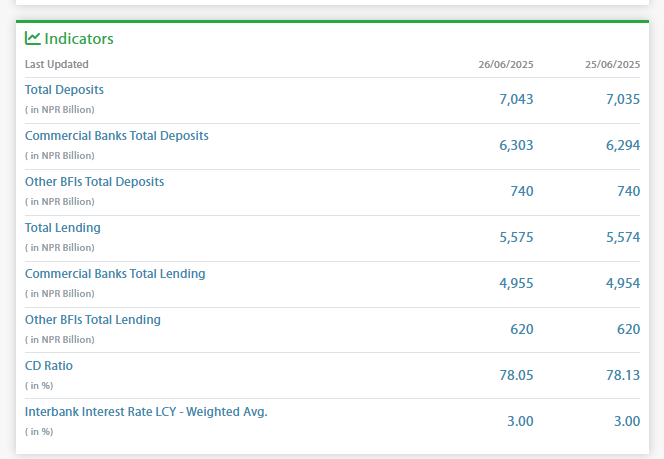Click Total Lending value 5,575
Viewport: 664px width, 459px height.
(516, 237)
